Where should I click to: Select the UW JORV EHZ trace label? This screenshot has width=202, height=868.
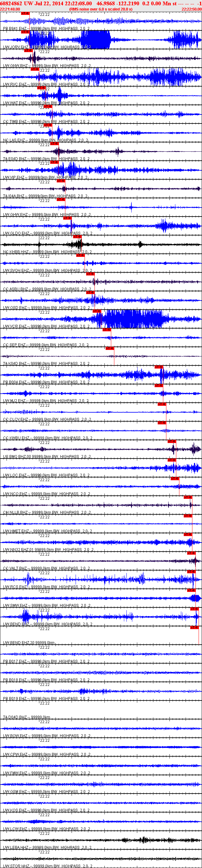[46, 47]
